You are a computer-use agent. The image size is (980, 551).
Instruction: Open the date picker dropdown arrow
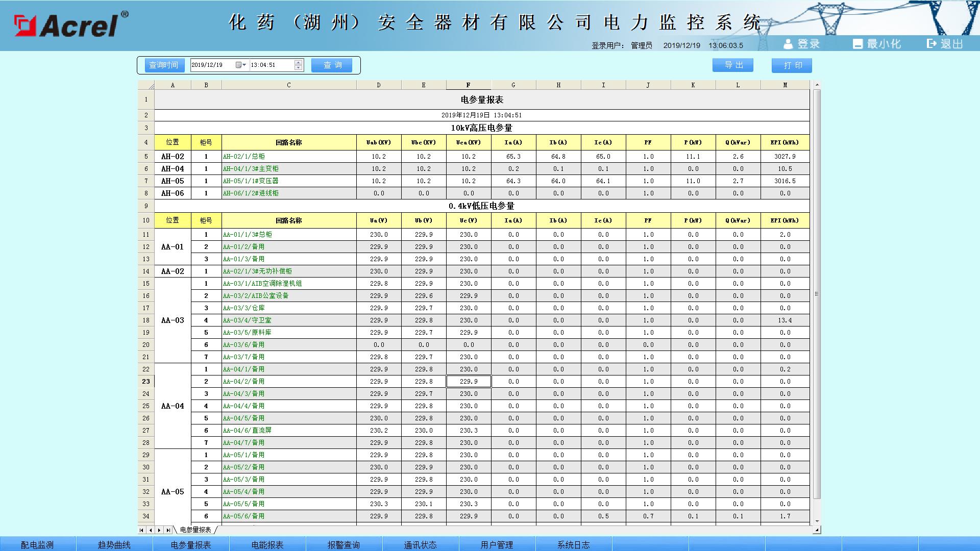(244, 64)
